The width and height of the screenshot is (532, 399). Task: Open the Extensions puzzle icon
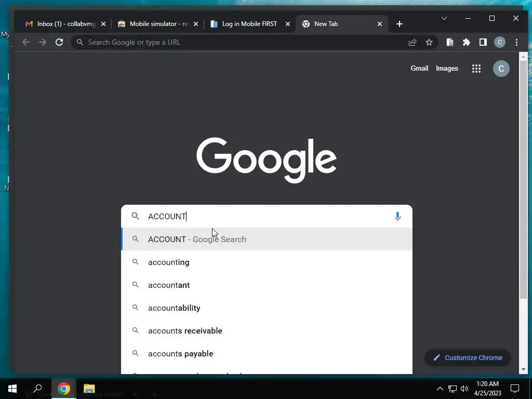(467, 43)
